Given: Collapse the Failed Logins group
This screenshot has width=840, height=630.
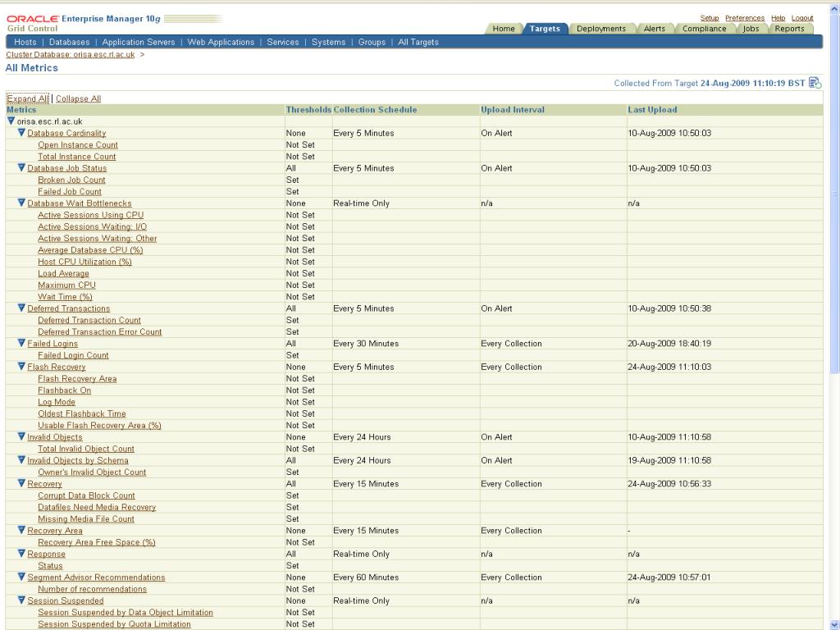Looking at the screenshot, I should (x=21, y=343).
